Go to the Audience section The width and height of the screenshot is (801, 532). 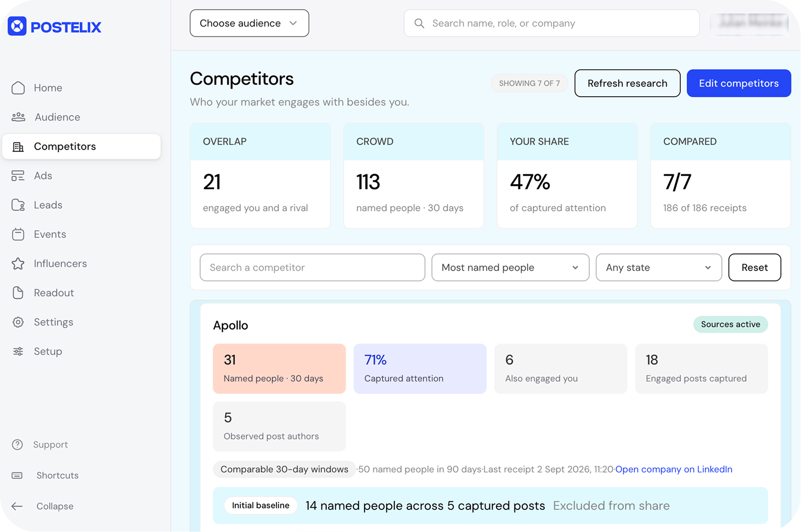pos(82,117)
